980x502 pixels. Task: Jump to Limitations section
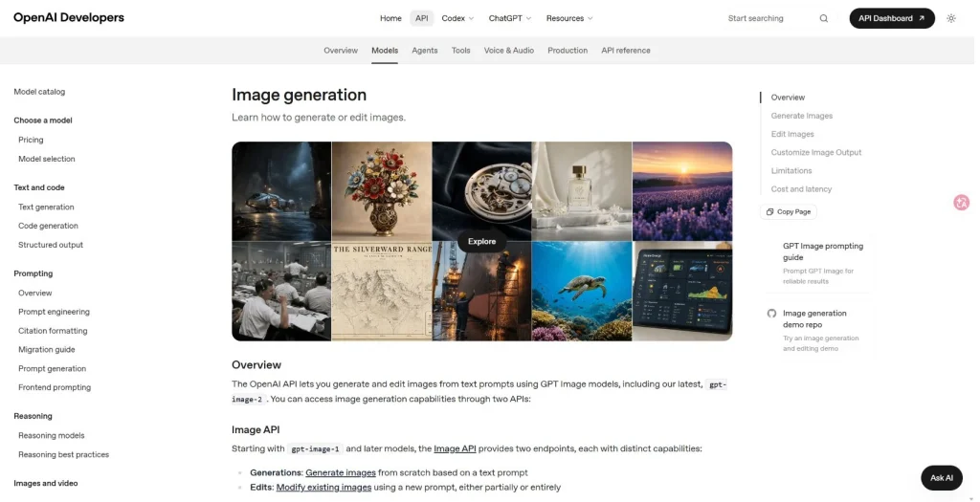coord(791,170)
